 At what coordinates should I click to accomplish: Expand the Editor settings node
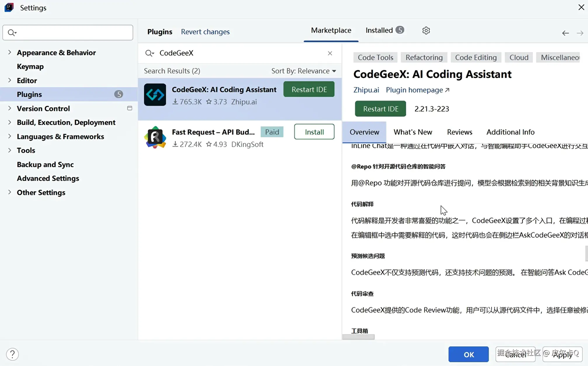(10, 80)
